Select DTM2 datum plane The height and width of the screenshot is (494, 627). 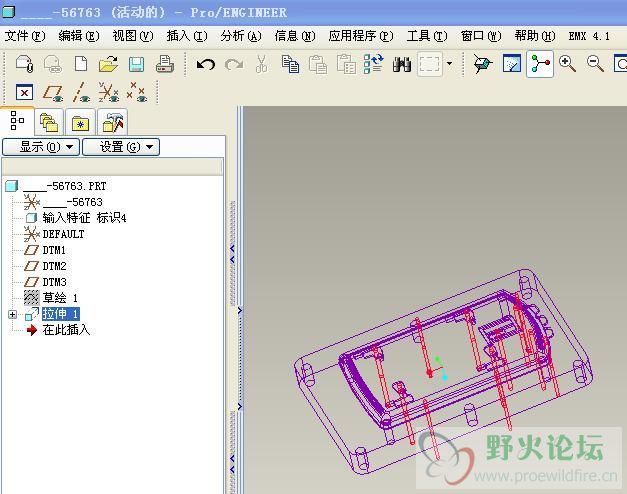45,266
